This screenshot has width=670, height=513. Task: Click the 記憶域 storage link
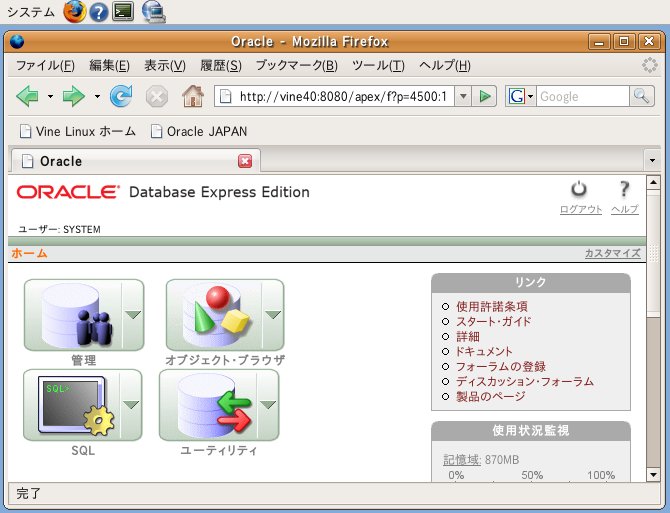coord(462,460)
